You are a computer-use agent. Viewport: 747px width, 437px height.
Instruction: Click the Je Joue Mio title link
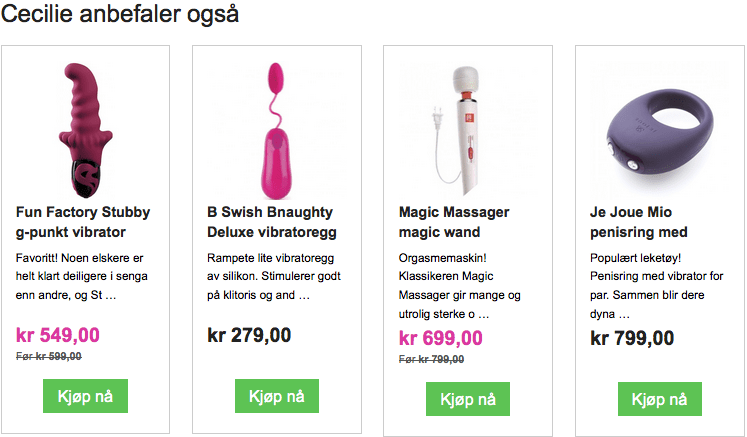(x=638, y=222)
